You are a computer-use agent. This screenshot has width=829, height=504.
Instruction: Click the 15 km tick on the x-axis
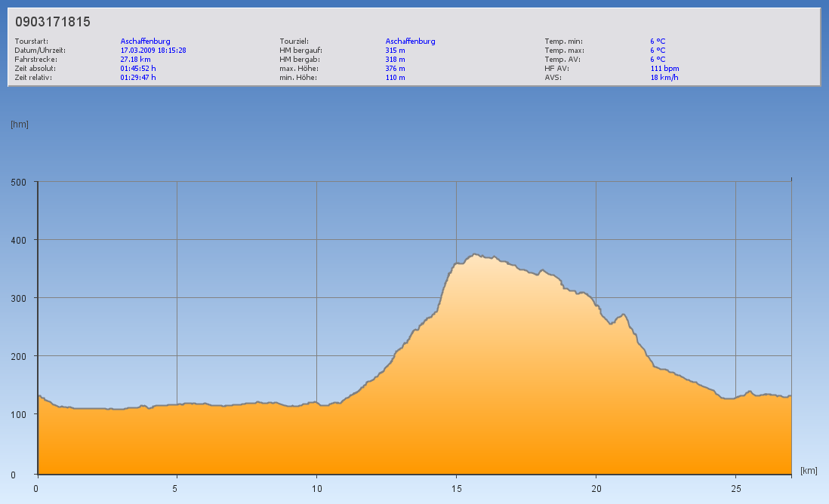click(x=456, y=487)
